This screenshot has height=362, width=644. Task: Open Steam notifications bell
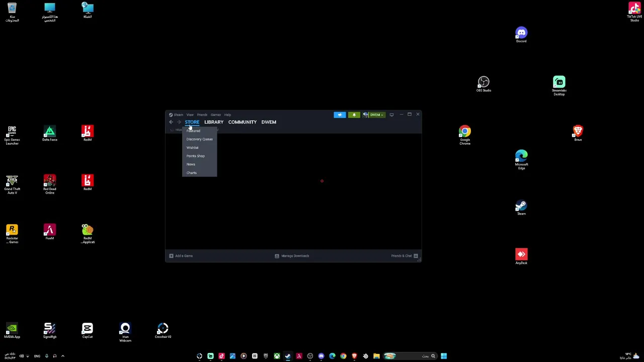tap(354, 115)
